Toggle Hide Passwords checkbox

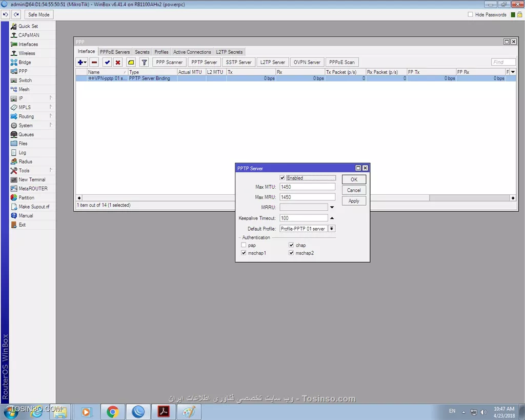(471, 14)
